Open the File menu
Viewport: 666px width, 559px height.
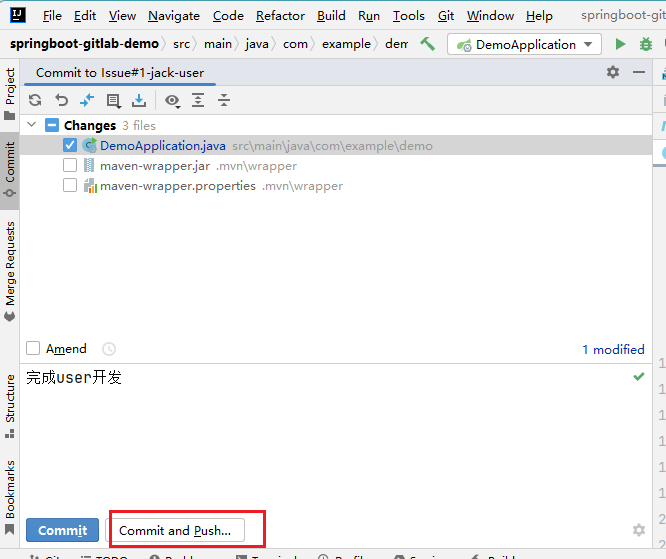tap(52, 16)
